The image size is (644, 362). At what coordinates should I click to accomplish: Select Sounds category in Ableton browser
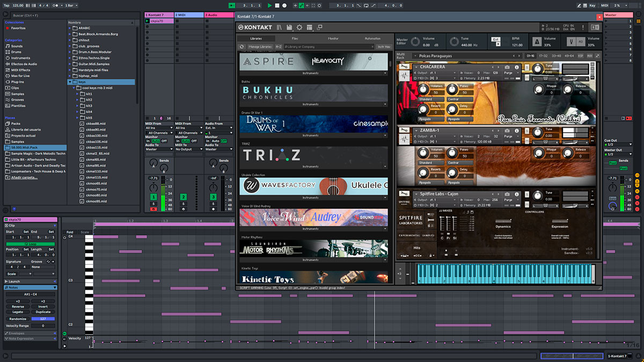17,46
